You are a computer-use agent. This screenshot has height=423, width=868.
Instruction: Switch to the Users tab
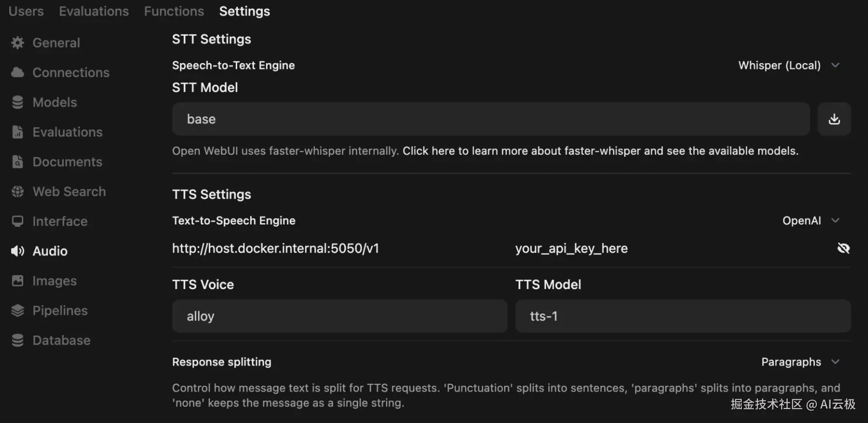pos(26,11)
